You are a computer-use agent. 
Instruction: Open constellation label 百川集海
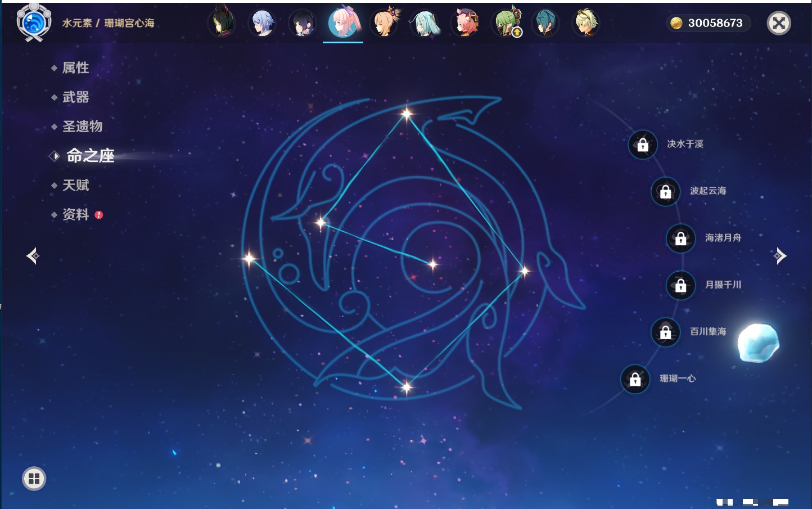[708, 331]
